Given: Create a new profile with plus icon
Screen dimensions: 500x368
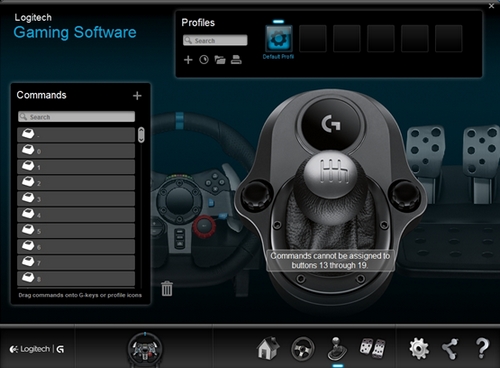Looking at the screenshot, I should tap(188, 60).
